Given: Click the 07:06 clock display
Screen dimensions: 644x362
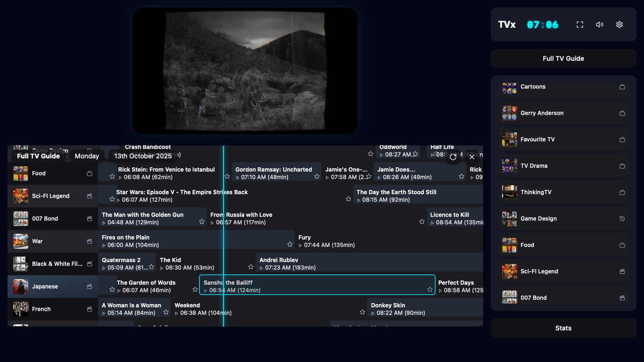Looking at the screenshot, I should [543, 25].
